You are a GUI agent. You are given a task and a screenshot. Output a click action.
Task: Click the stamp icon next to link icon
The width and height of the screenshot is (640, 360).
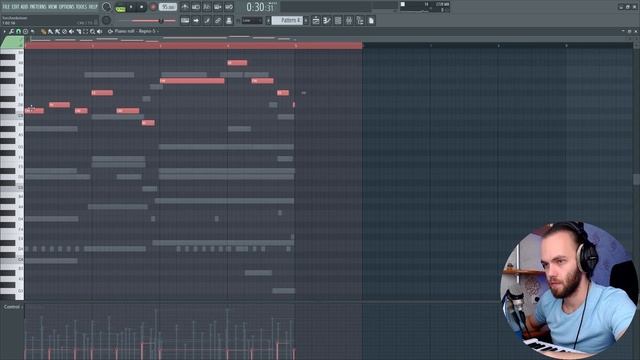(x=229, y=20)
